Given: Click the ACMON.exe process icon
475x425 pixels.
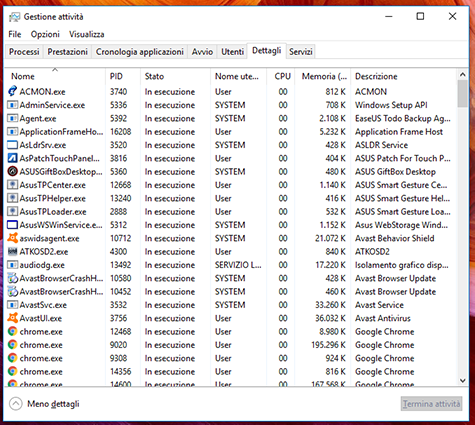Looking at the screenshot, I should click(x=12, y=91).
